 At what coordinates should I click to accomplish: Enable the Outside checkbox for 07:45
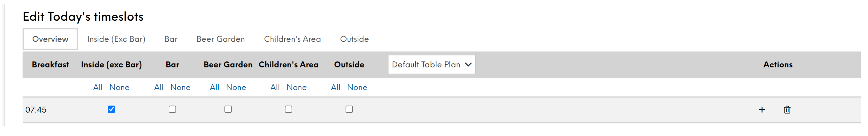click(x=349, y=110)
